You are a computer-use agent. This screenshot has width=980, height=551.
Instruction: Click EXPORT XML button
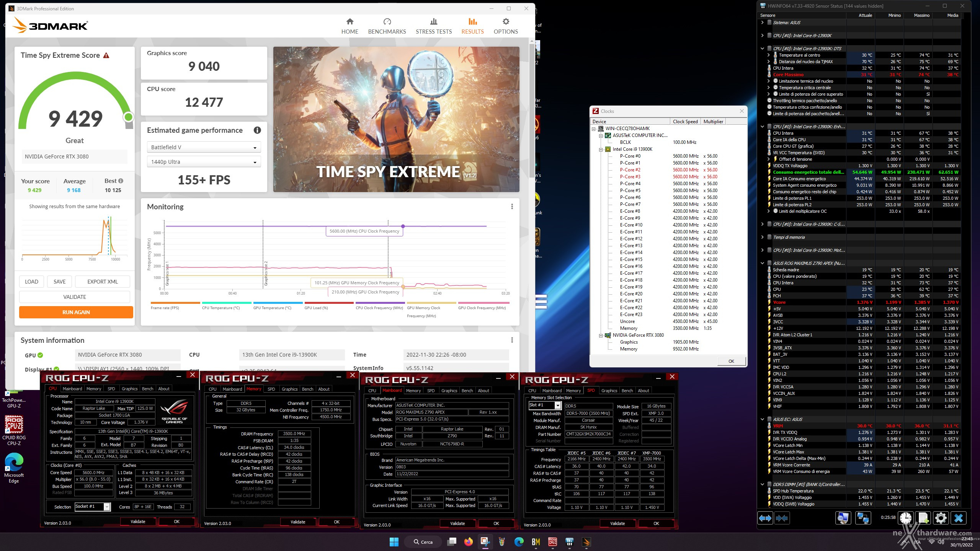coord(103,282)
